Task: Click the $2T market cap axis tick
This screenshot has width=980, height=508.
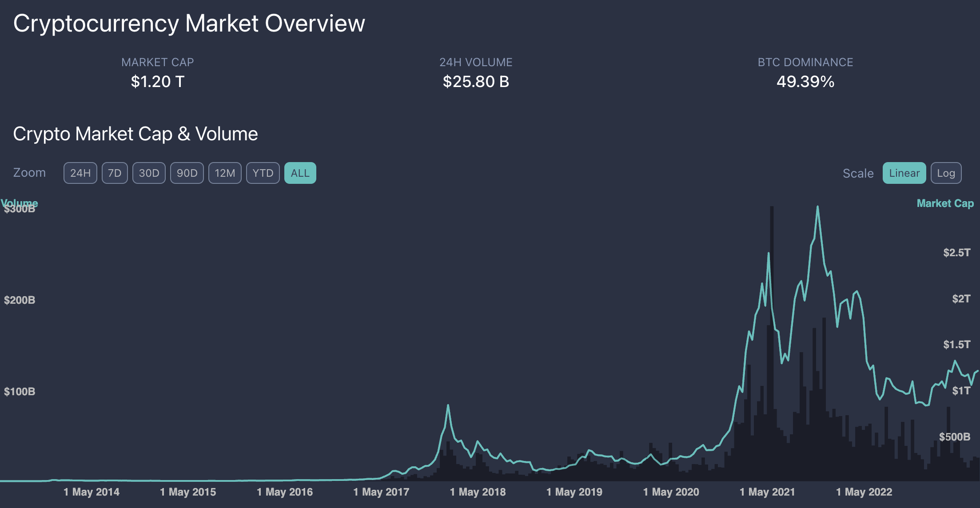Action: pyautogui.click(x=961, y=299)
